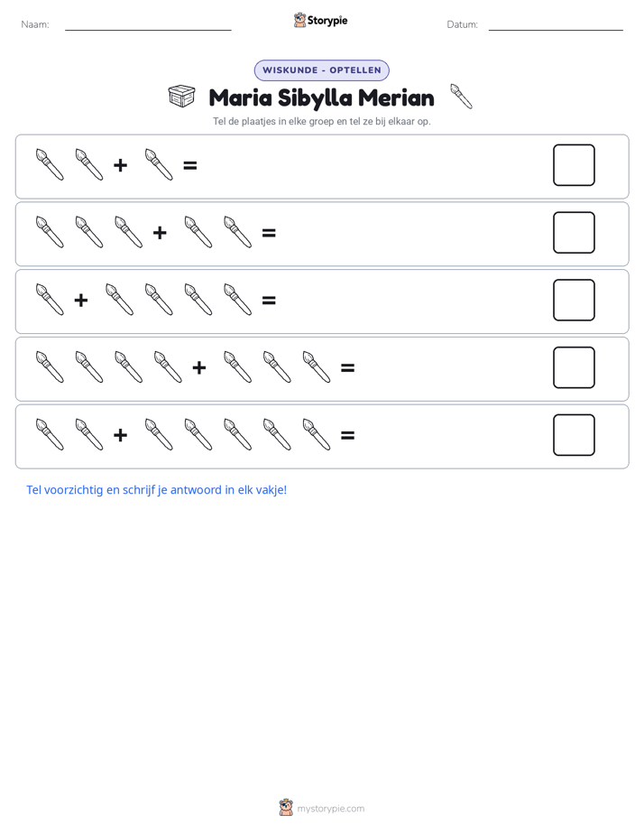Click the WISKUNDE - OPTELLEN badge

321,70
